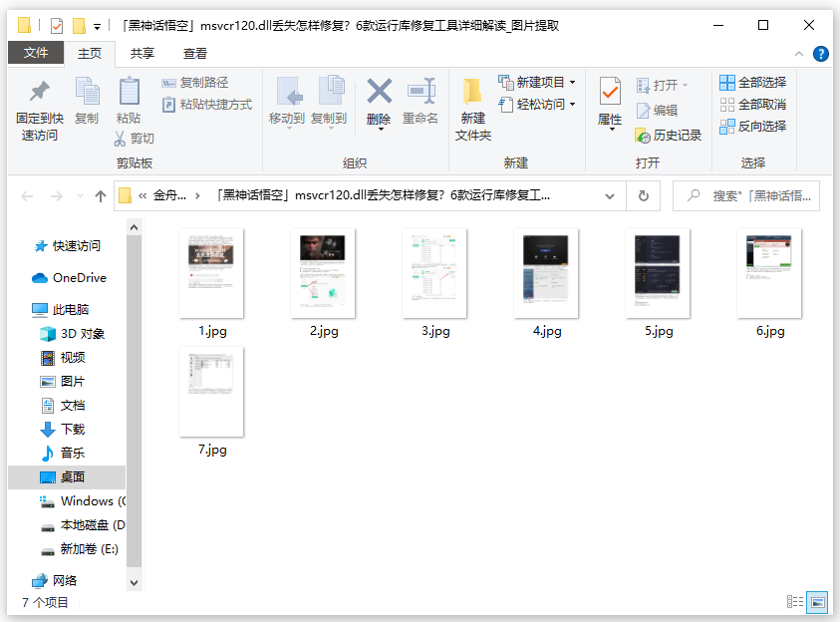Refresh the folder view
840x622 pixels.
(x=644, y=196)
